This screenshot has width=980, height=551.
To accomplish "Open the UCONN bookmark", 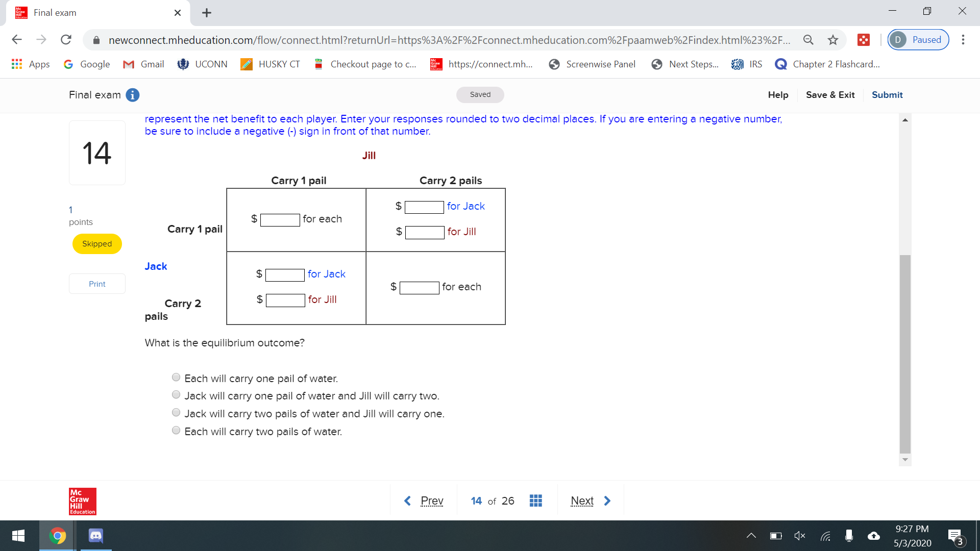I will pos(203,64).
